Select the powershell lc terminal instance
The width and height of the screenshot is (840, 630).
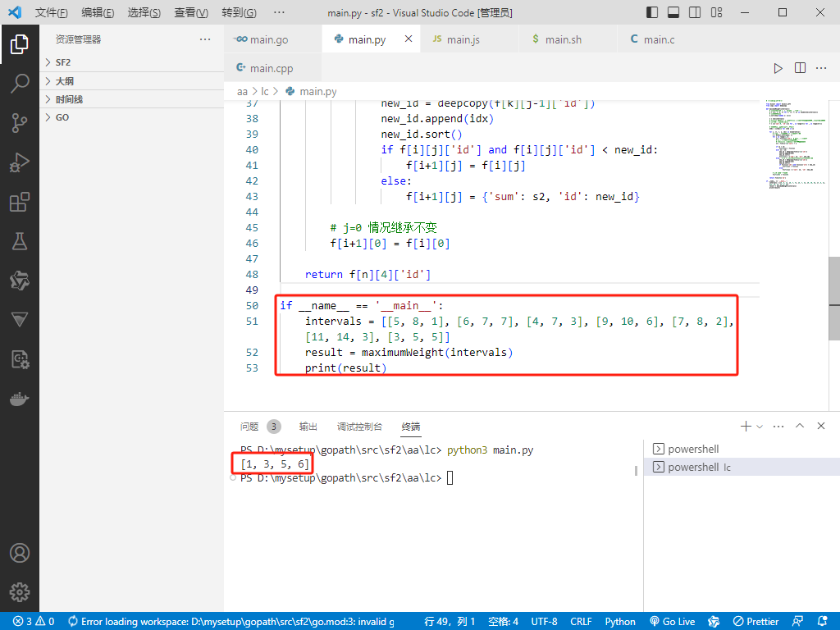point(742,467)
